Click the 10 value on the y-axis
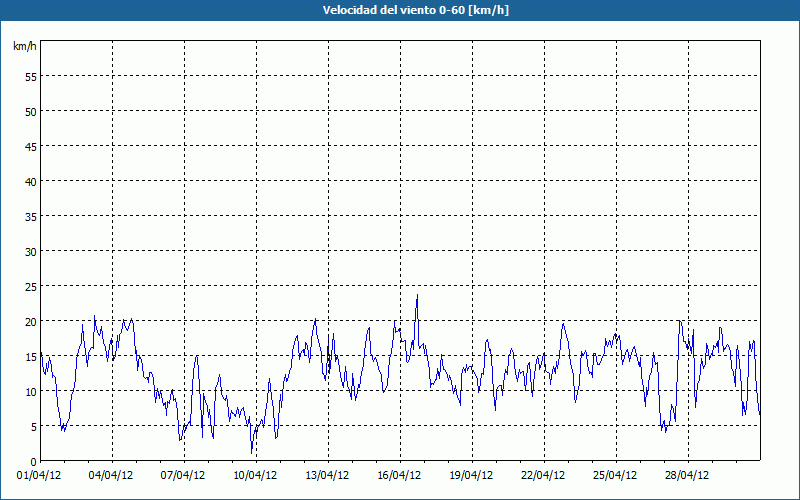800x500 pixels. pyautogui.click(x=31, y=391)
